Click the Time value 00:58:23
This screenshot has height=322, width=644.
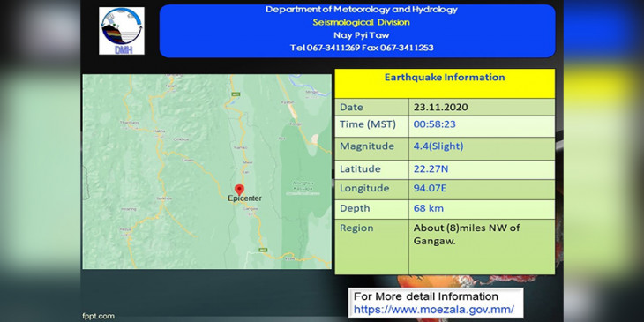(435, 124)
